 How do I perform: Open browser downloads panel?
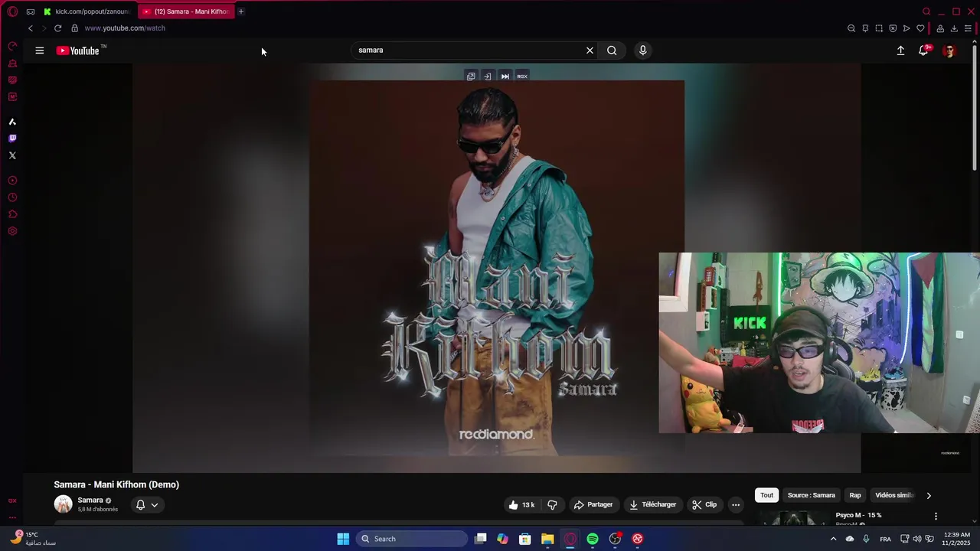[x=954, y=28]
